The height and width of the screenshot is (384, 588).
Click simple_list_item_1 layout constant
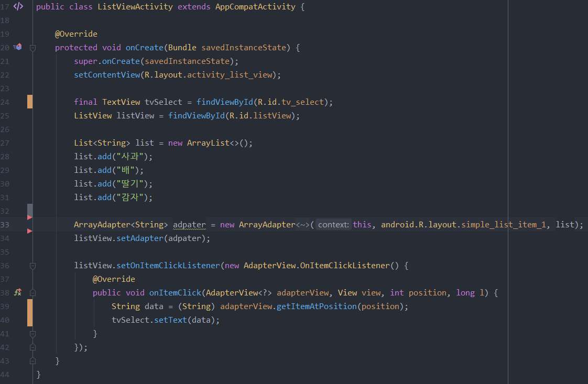[504, 225]
